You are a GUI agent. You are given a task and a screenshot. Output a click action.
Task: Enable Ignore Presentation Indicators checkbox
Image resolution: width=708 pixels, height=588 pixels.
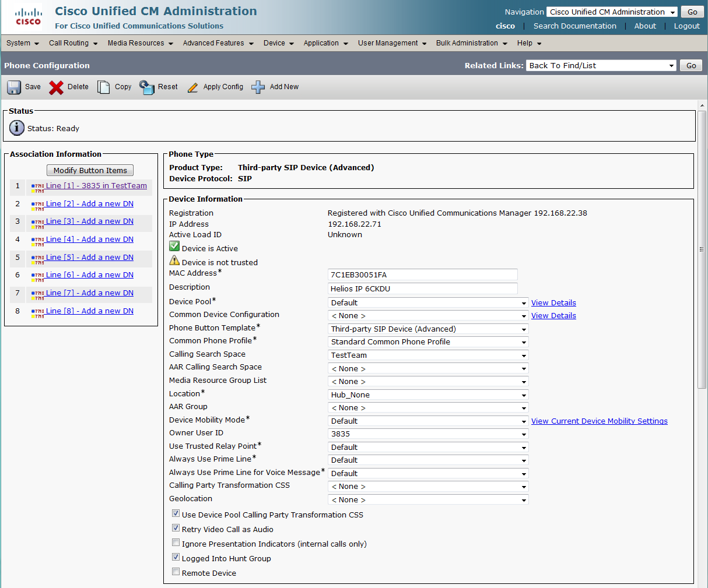point(176,543)
